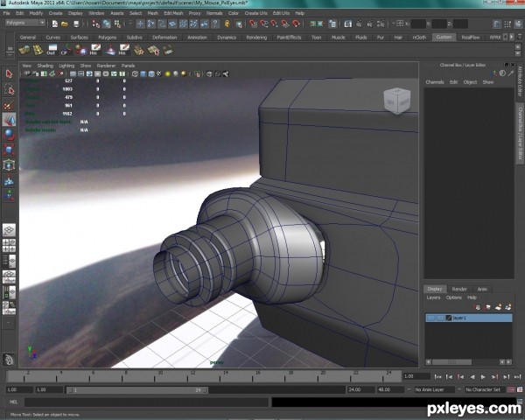This screenshot has height=420, width=525.
Task: Click the shelf row up arrow
Action: (518, 46)
